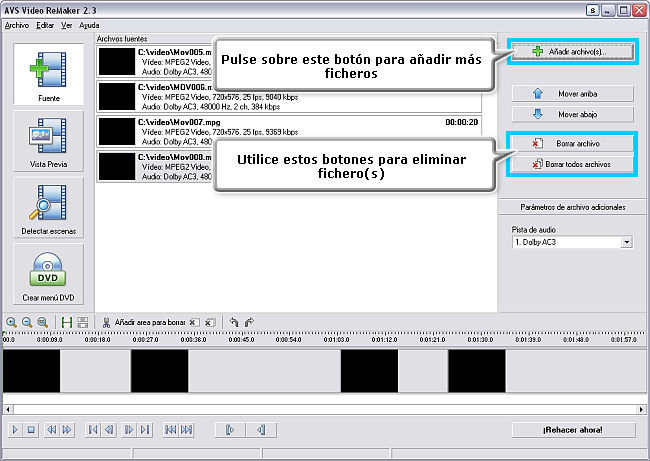650x461 pixels.
Task: Open the Editar menu
Action: pos(45,25)
